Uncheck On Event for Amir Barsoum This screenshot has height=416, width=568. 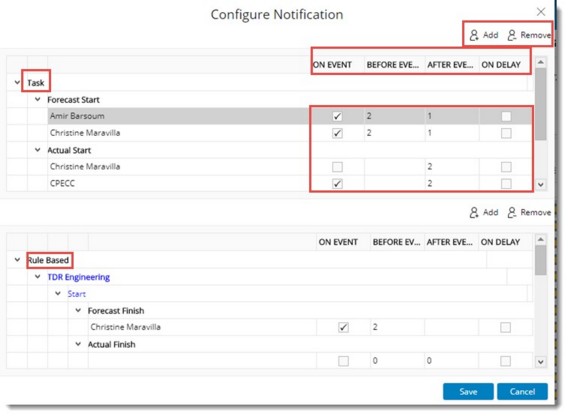[x=337, y=116]
